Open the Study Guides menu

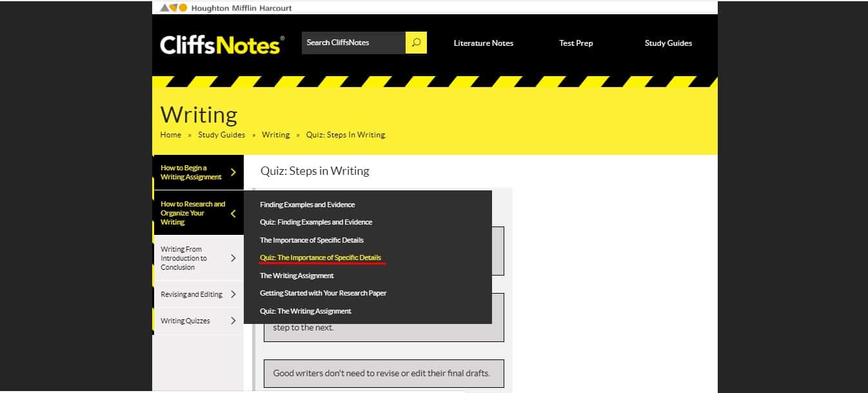(668, 43)
